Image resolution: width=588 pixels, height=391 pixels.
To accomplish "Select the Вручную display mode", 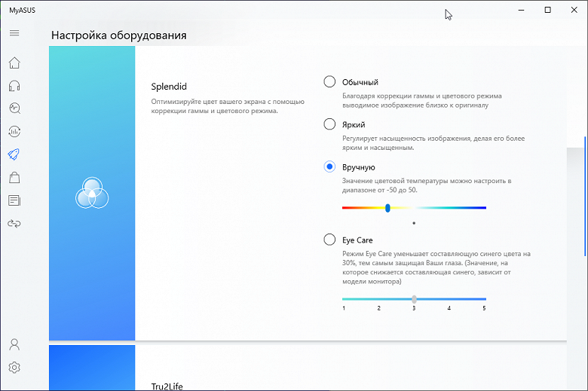I will [x=329, y=166].
